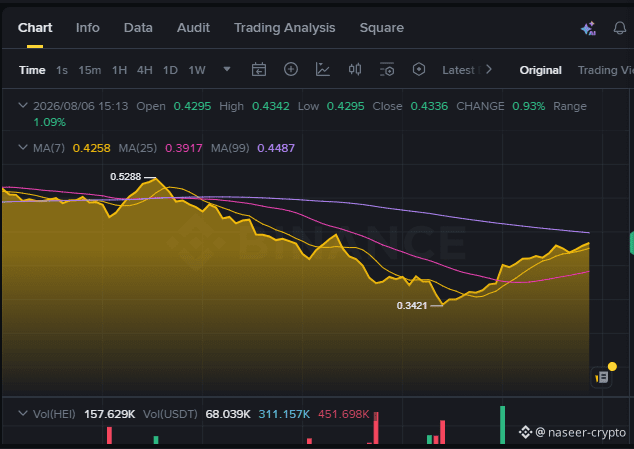Screen dimensions: 634x449
Task: Switch to candlestick chart icon
Action: point(355,70)
